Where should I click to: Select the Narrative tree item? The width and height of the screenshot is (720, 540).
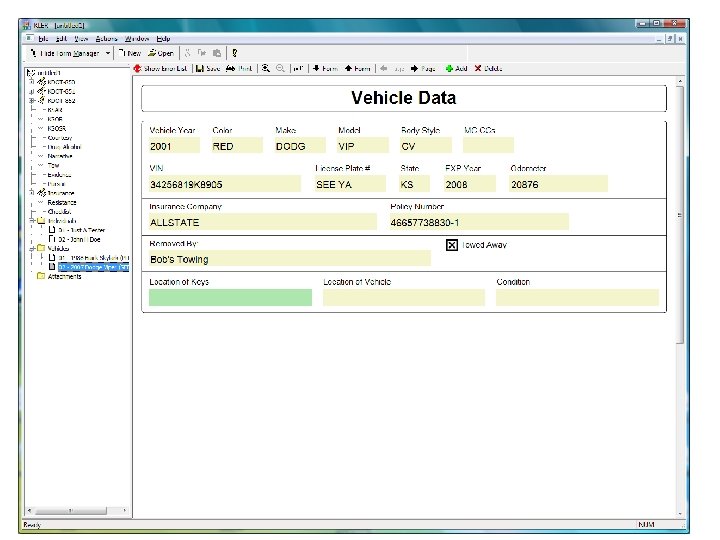click(x=60, y=156)
